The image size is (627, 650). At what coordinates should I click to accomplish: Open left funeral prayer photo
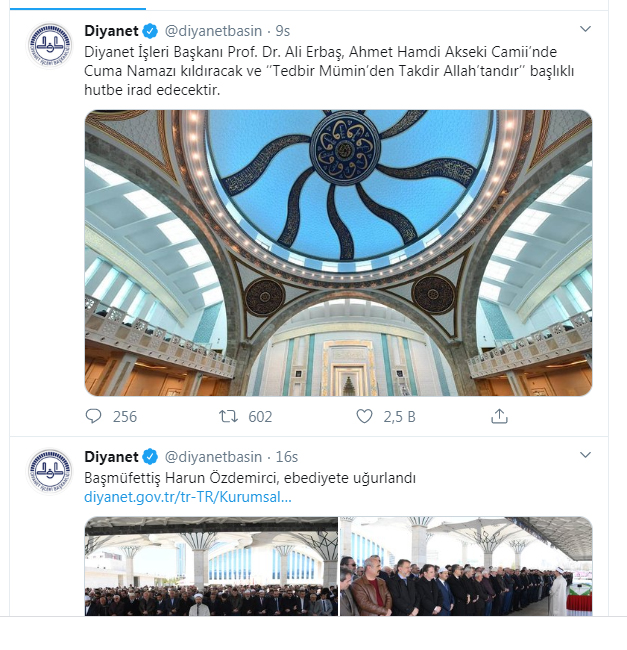pyautogui.click(x=211, y=566)
